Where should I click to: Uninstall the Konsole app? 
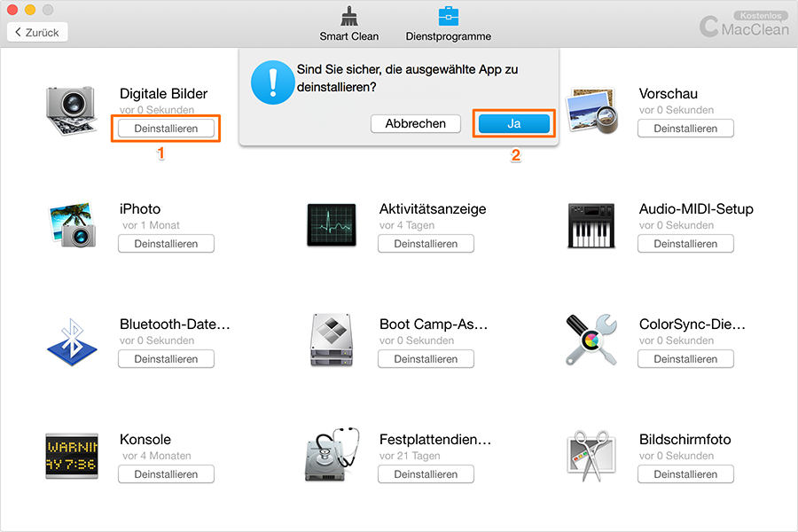[x=166, y=474]
